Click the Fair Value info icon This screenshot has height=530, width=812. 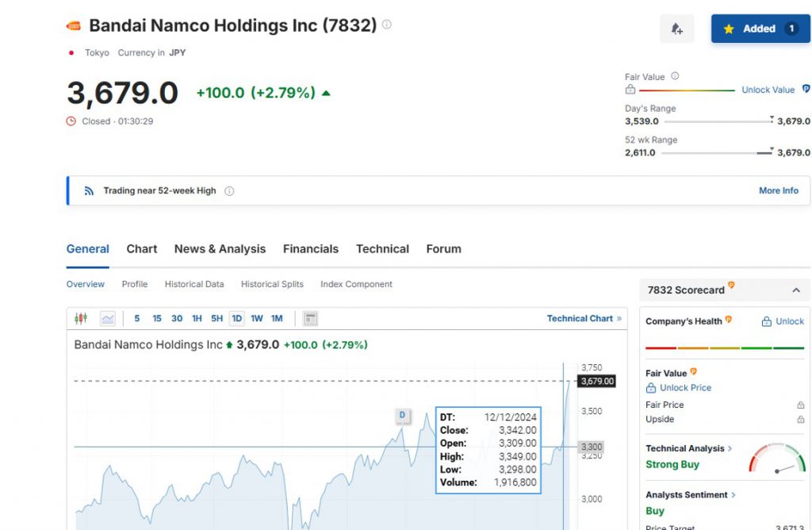[675, 76]
